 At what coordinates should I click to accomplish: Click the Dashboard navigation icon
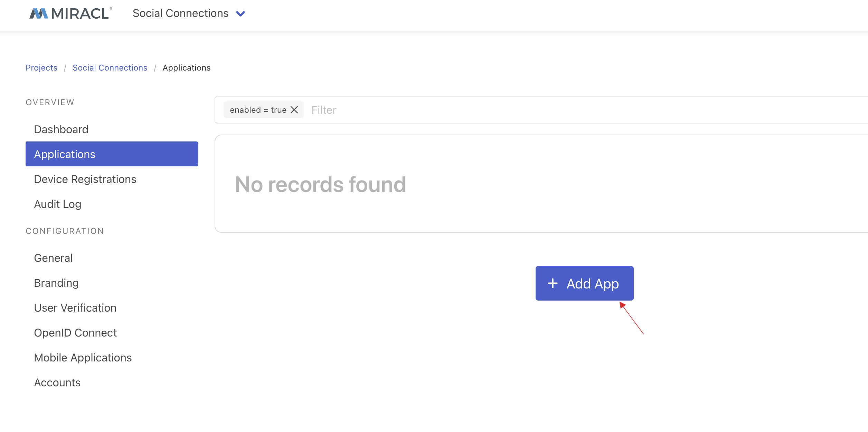(x=61, y=129)
